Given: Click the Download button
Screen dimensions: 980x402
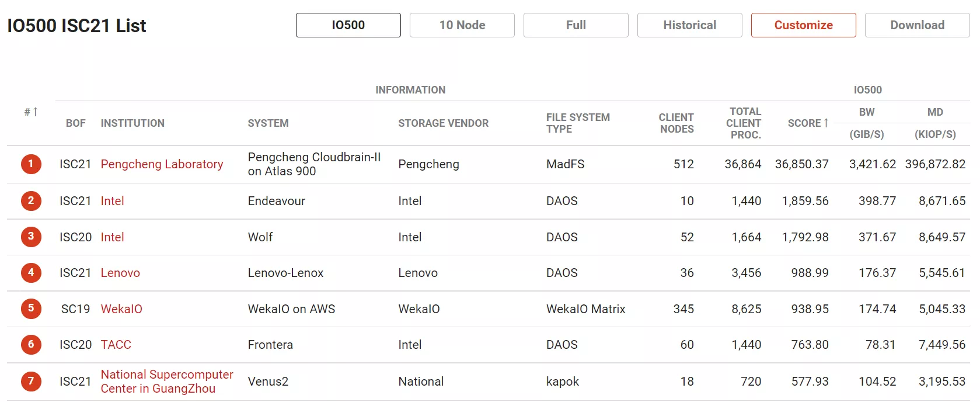Looking at the screenshot, I should pos(918,25).
